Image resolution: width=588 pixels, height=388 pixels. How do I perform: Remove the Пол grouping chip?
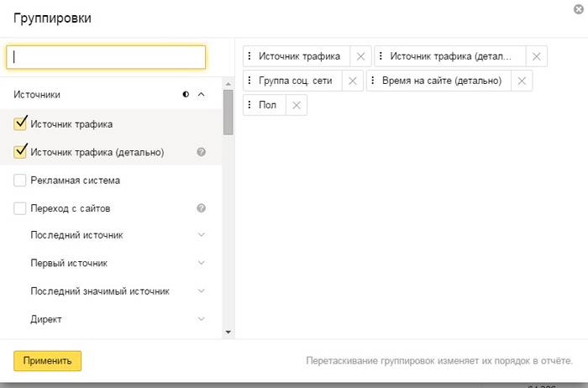296,105
